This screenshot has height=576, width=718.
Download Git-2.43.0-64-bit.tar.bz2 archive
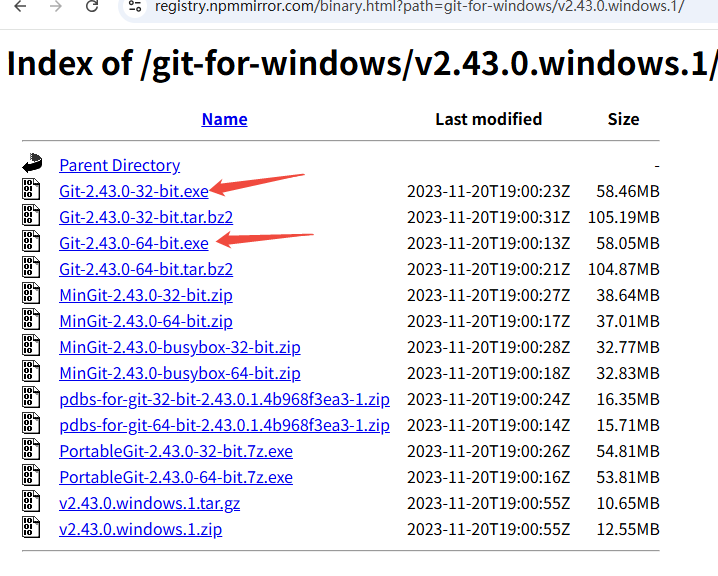point(146,270)
